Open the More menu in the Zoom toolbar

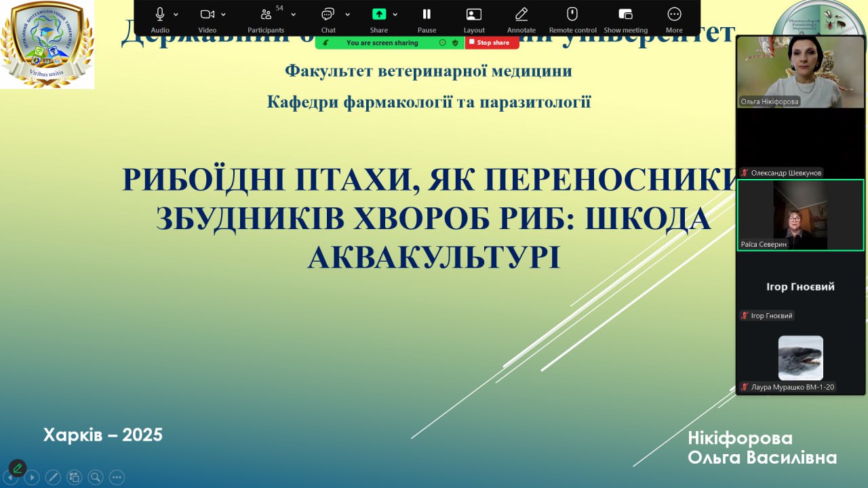coord(674,14)
